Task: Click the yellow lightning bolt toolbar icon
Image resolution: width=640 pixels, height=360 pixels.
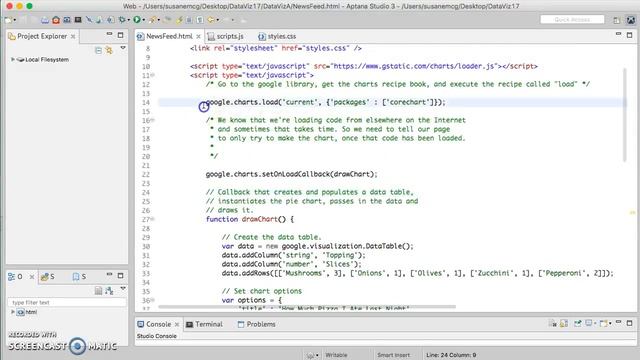Action: tap(179, 20)
